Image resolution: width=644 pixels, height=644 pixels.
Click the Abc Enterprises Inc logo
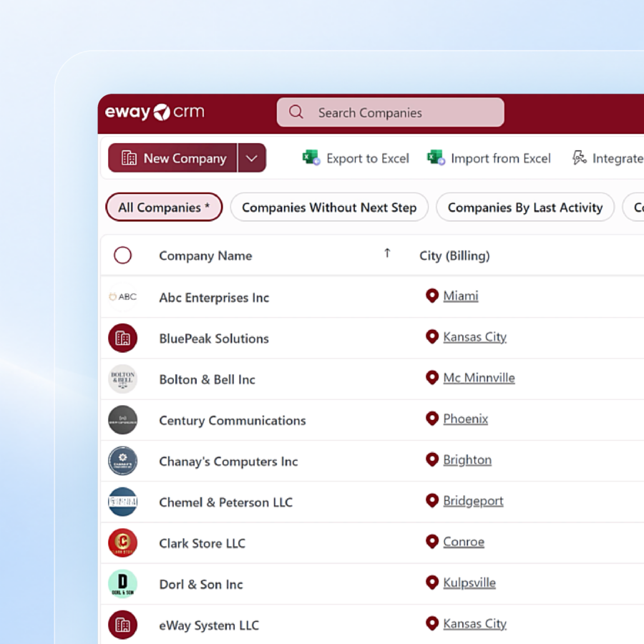click(122, 296)
